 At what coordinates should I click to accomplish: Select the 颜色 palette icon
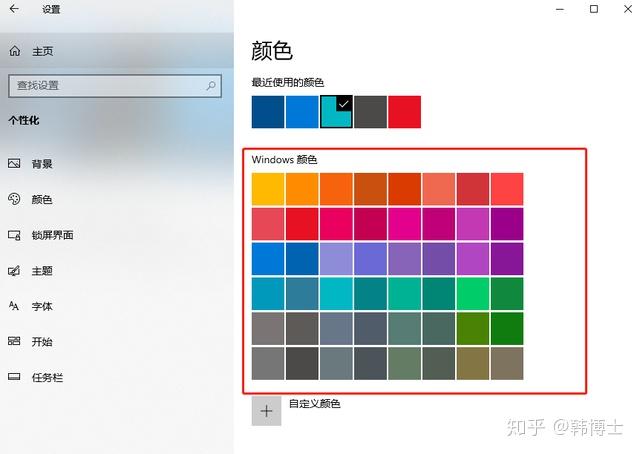click(x=14, y=199)
